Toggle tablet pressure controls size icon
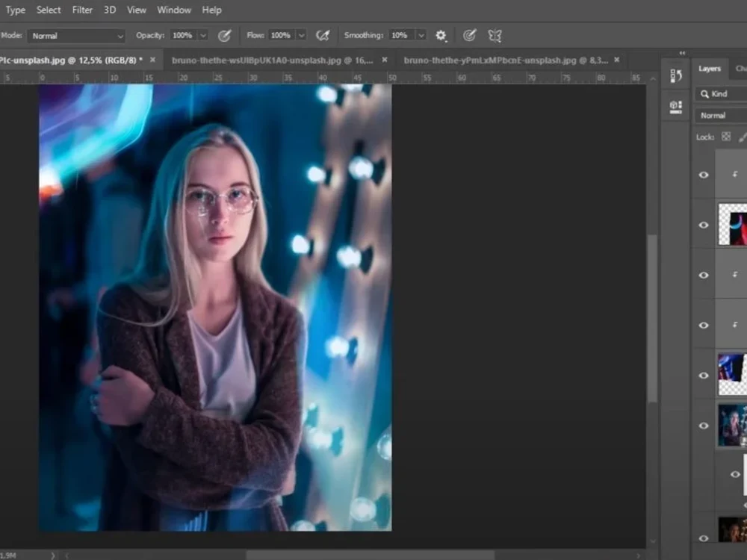 [x=468, y=35]
